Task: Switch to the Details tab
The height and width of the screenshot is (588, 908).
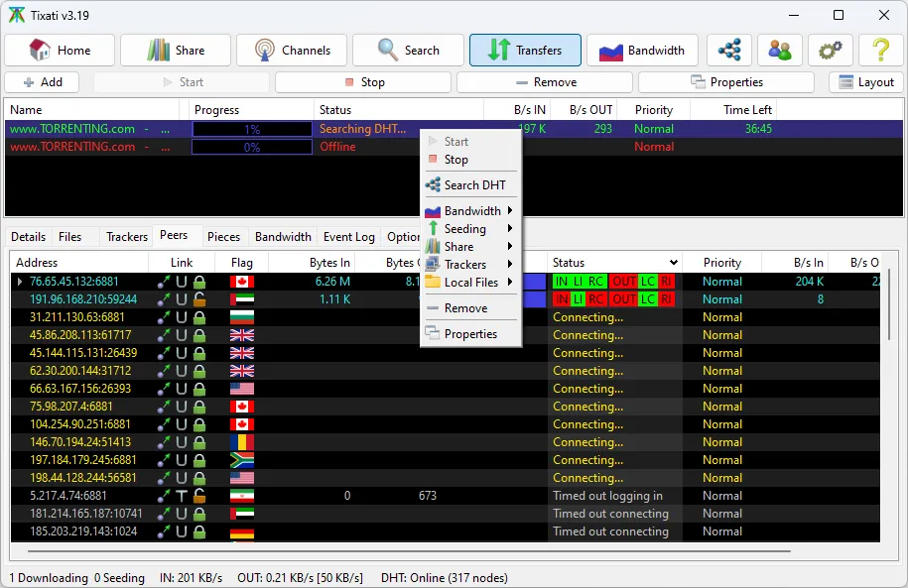Action: point(28,237)
